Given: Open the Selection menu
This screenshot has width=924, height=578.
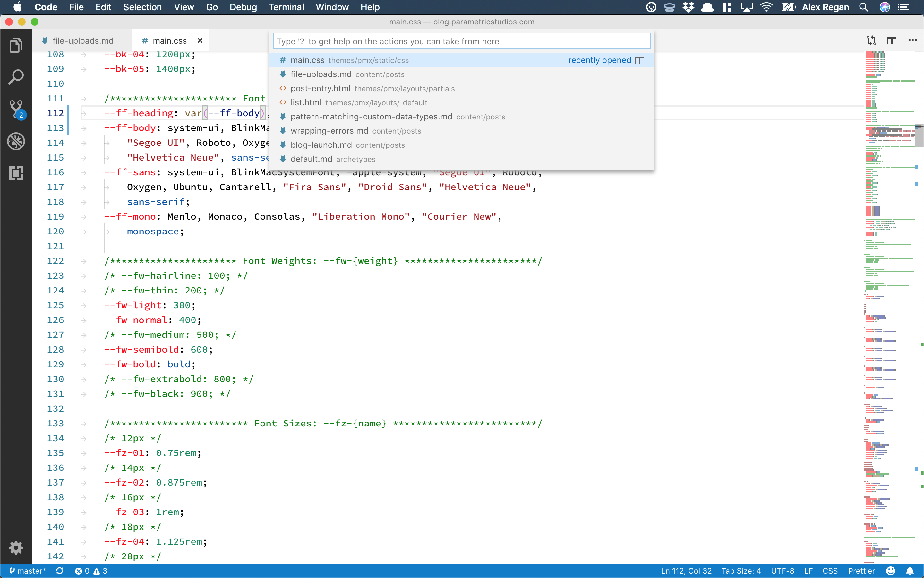Looking at the screenshot, I should point(142,7).
